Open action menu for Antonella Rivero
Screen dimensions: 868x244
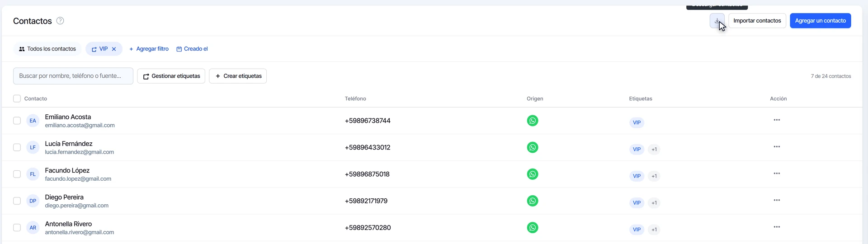pos(777,227)
